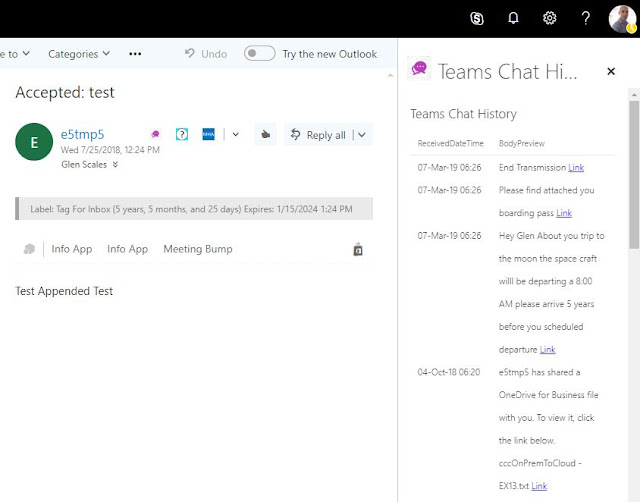Click the reading pane scroll up arrow

pos(390,76)
